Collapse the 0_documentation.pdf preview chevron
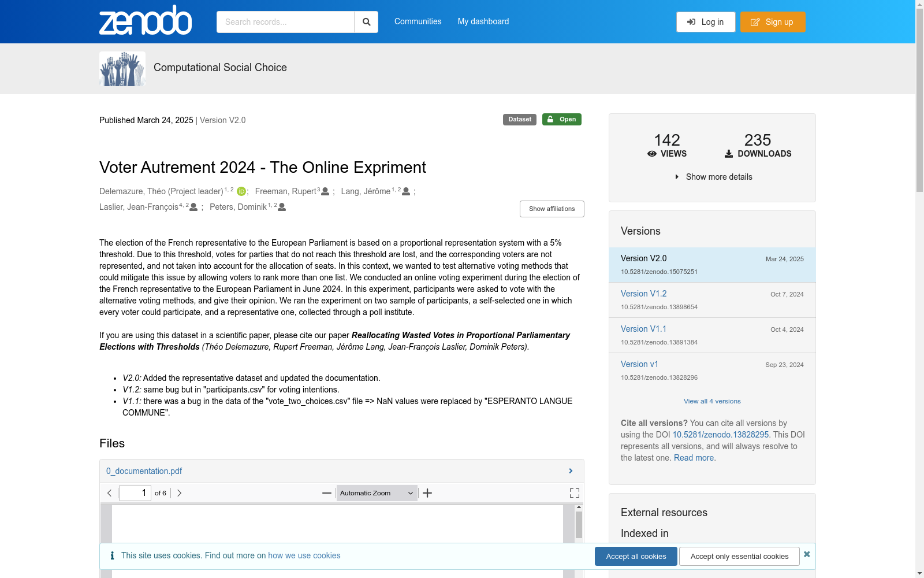Viewport: 924px width, 578px height. 571,471
